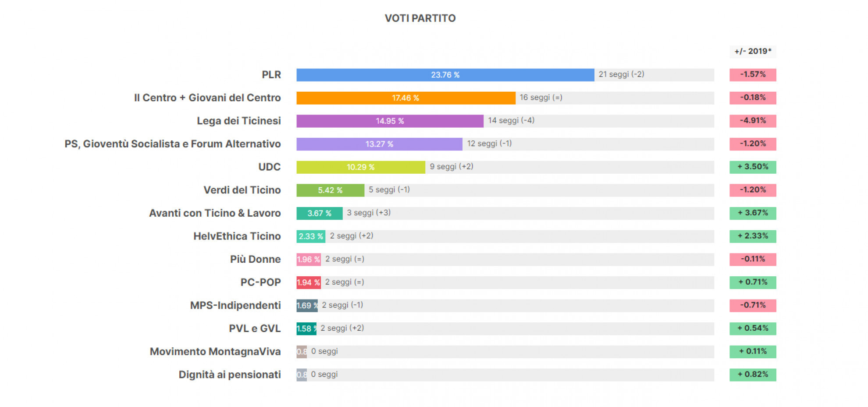Click the yellow UDC 10.29 % bar
Image resolution: width=868 pixels, height=407 pixels.
tap(360, 167)
